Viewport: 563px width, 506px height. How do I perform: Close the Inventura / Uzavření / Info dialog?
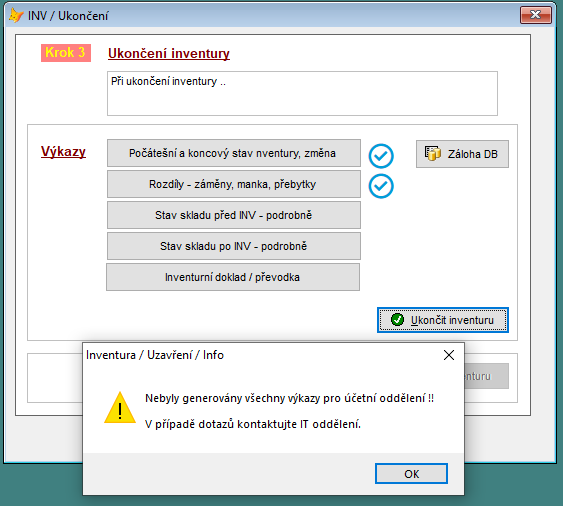449,355
